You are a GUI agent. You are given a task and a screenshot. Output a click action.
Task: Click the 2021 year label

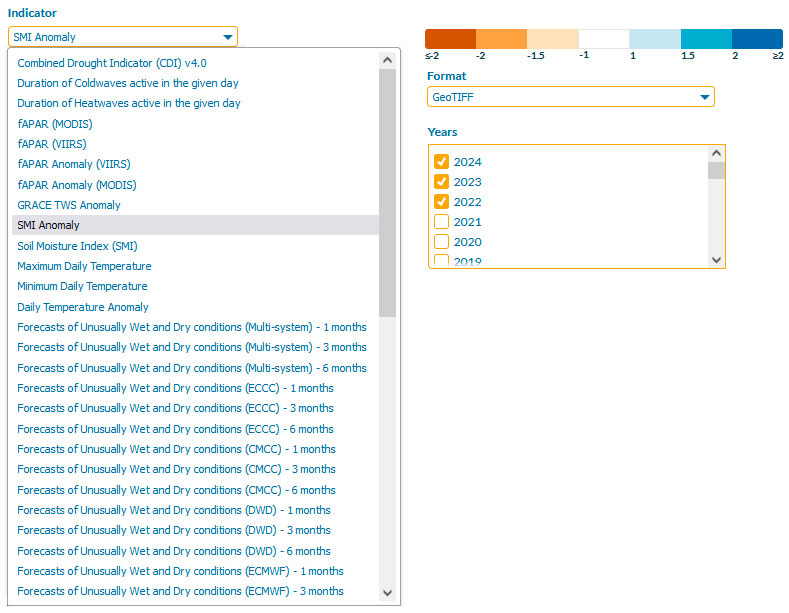tap(467, 222)
